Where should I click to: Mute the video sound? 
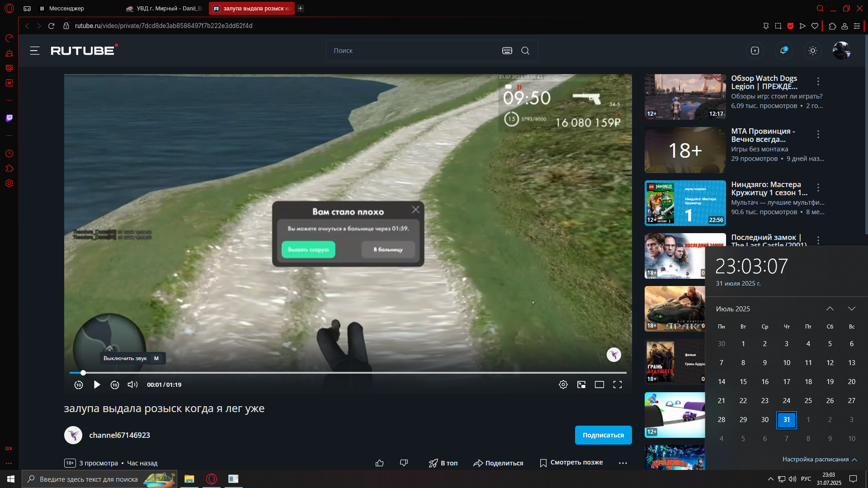[132, 385]
